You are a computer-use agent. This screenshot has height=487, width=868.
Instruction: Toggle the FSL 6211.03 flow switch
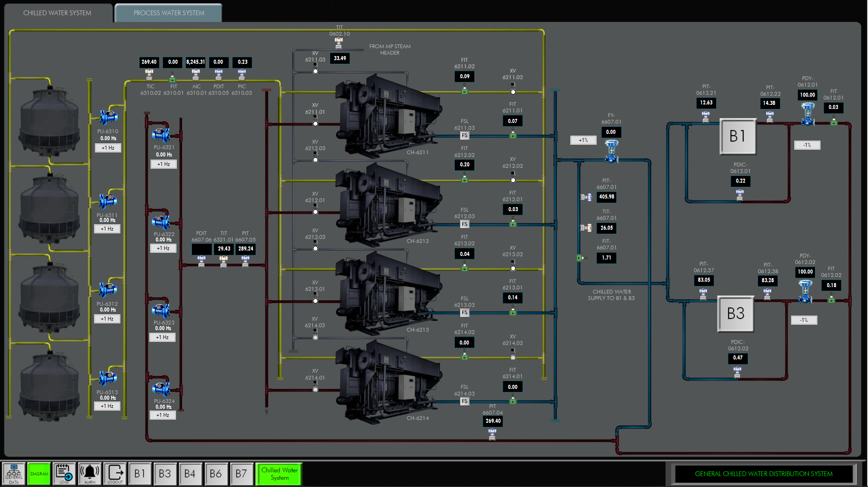pyautogui.click(x=465, y=135)
